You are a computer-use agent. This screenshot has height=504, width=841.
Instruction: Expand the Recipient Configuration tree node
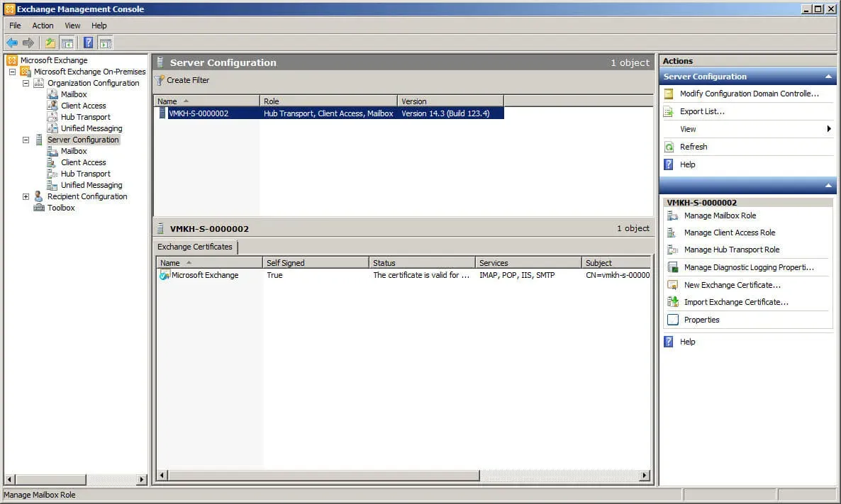click(26, 197)
